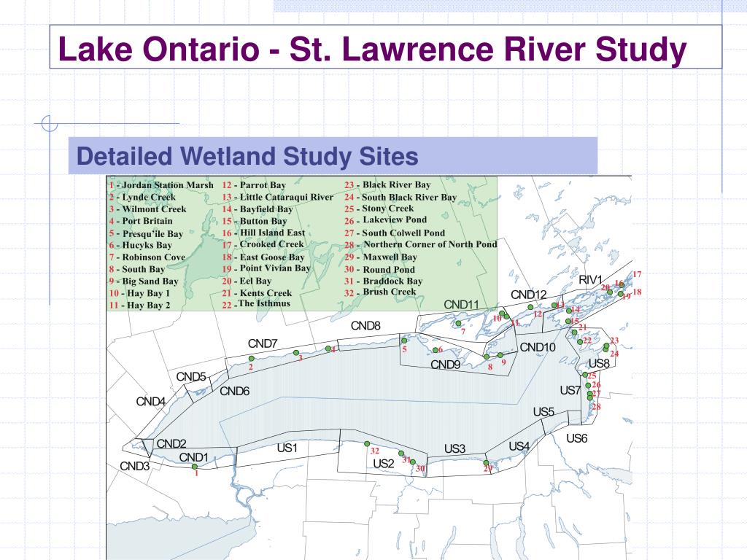This screenshot has width=747, height=560.
Task: Select legend entry '14 - Bayfield Bay'
Action: pyautogui.click(x=258, y=209)
